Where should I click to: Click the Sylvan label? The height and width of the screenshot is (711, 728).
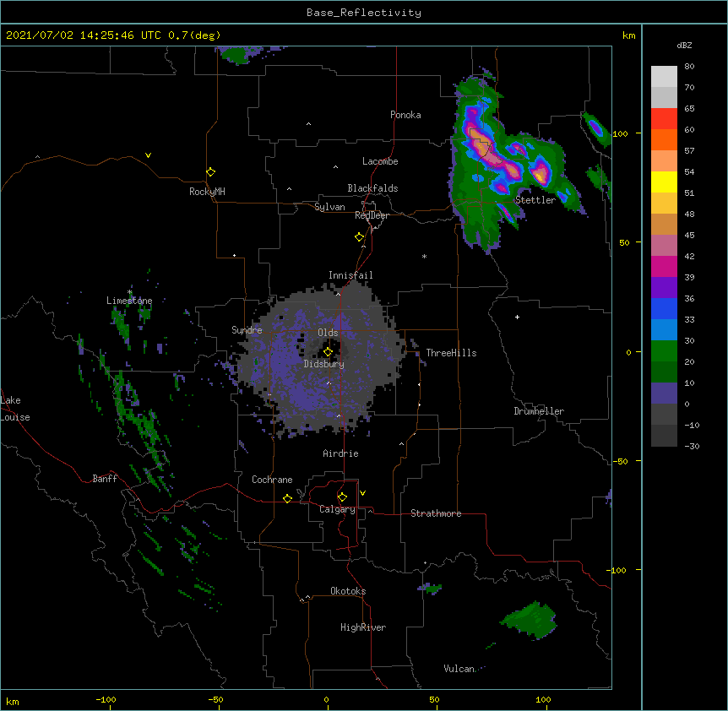[x=329, y=207]
